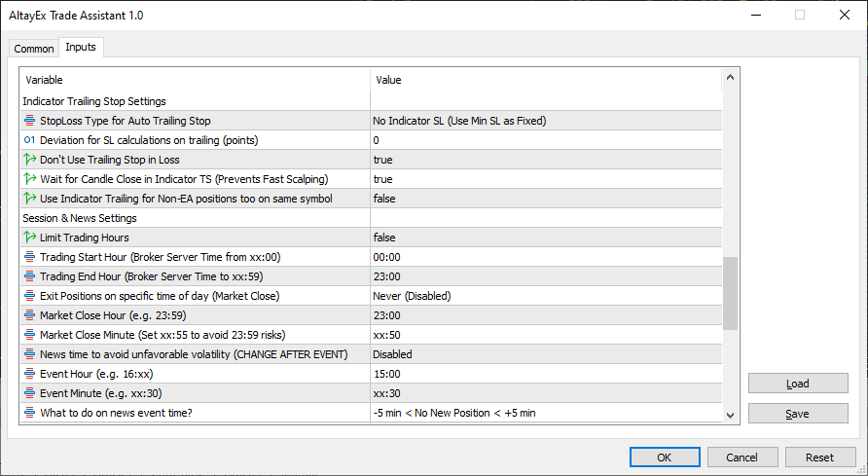Toggle Don't Use Trailing Stop in Loss value true
Screen dimensions: 868x476
[x=546, y=160]
